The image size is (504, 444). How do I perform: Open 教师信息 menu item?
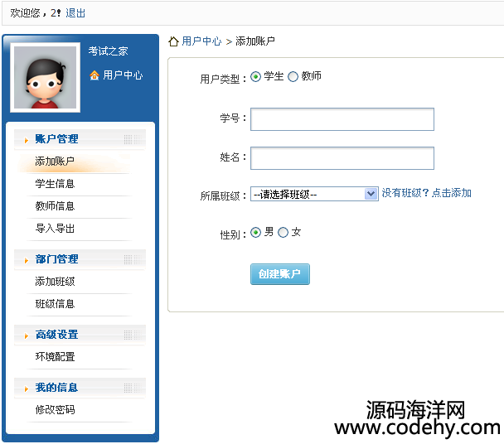point(55,206)
